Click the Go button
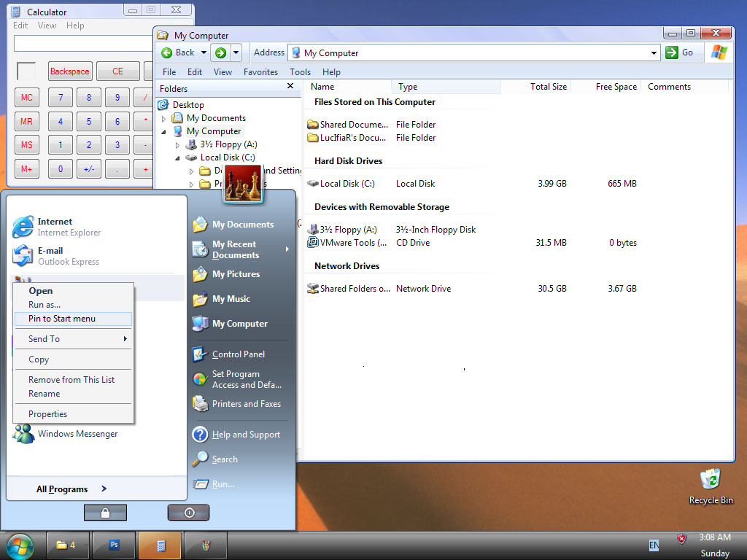Viewport: 747px width, 560px height. click(x=680, y=52)
